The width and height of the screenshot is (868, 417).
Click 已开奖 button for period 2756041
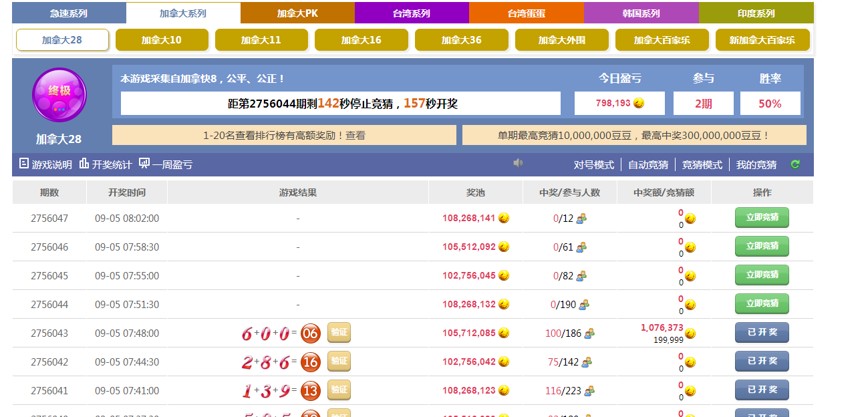point(762,390)
